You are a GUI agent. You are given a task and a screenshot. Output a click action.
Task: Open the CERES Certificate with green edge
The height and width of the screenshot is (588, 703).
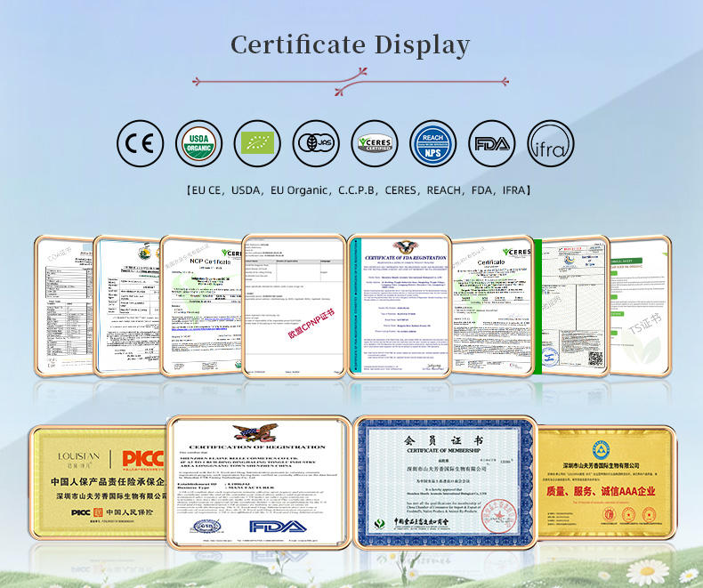493,306
